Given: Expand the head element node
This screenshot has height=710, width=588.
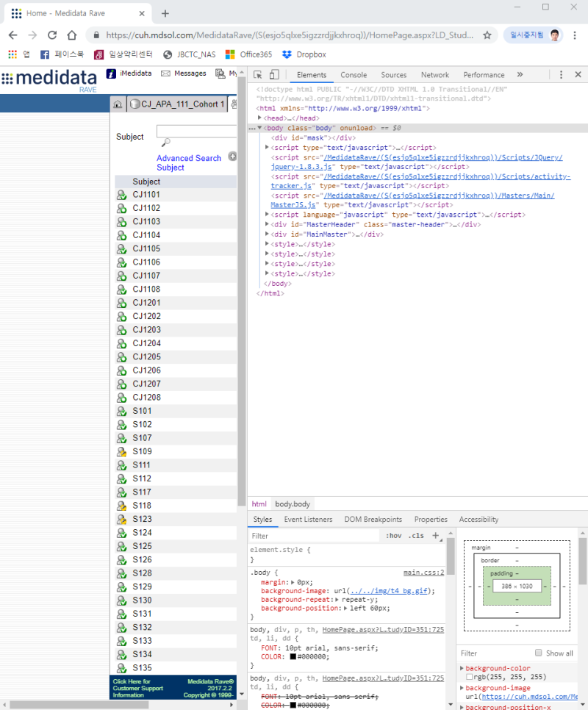Looking at the screenshot, I should pos(260,118).
